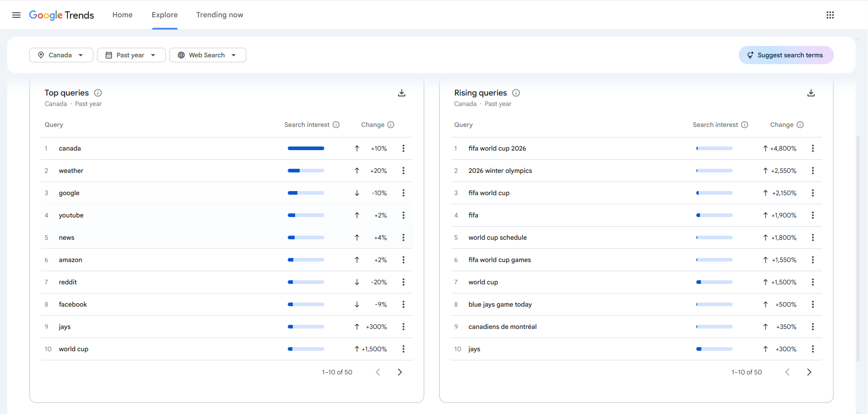868x414 pixels.
Task: Download the Rising queries data
Action: click(x=811, y=93)
